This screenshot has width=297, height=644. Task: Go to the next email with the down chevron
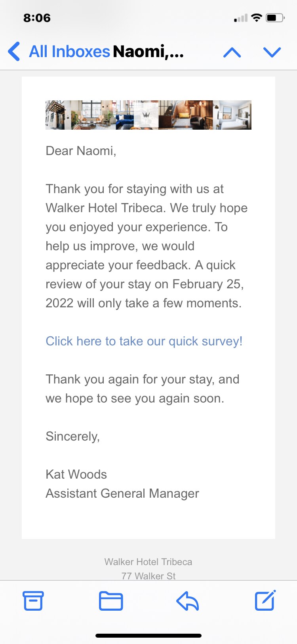click(272, 52)
